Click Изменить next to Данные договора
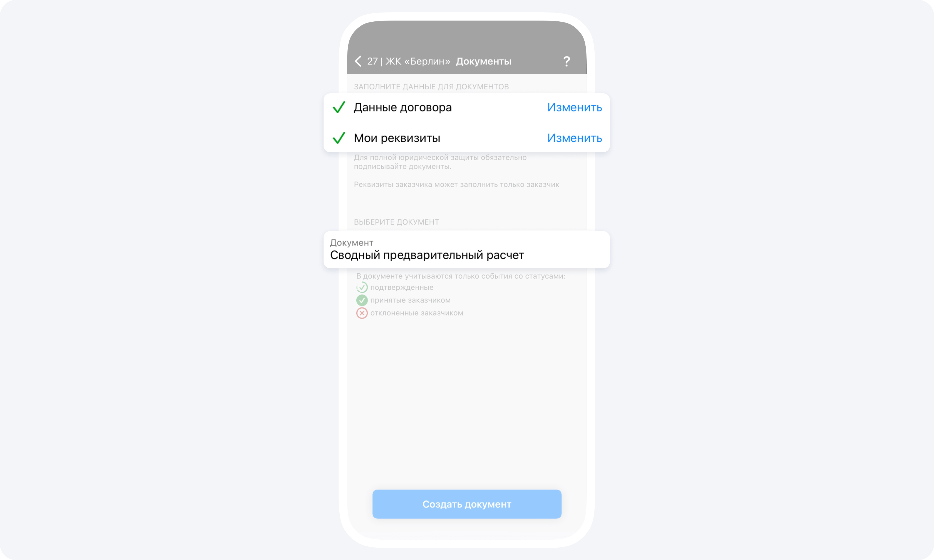This screenshot has height=560, width=934. (x=574, y=107)
